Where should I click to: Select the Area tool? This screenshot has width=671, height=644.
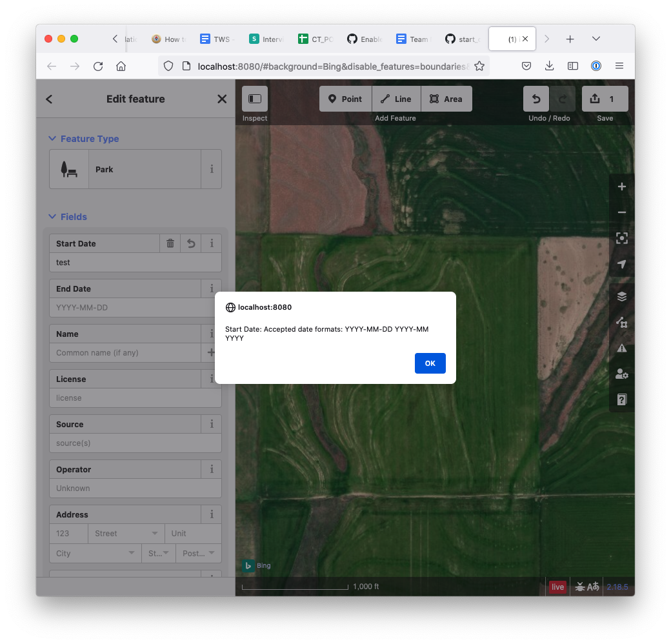coord(446,99)
